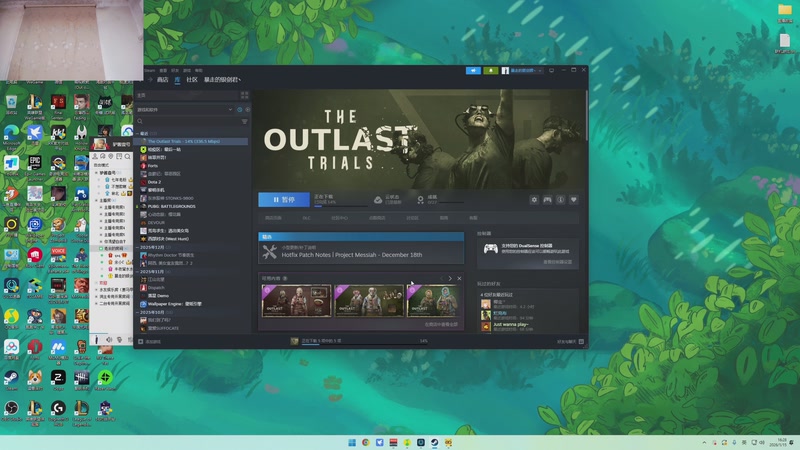Select Dota 2 in the library list

tap(154, 182)
